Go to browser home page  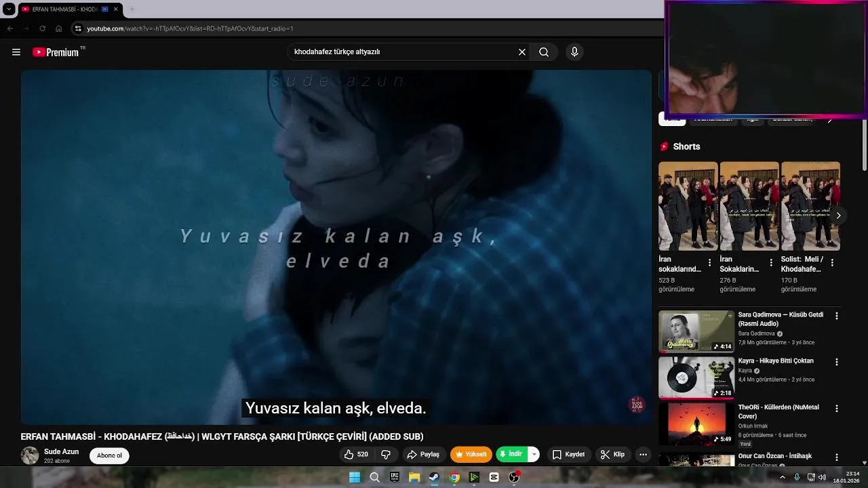[x=59, y=28]
